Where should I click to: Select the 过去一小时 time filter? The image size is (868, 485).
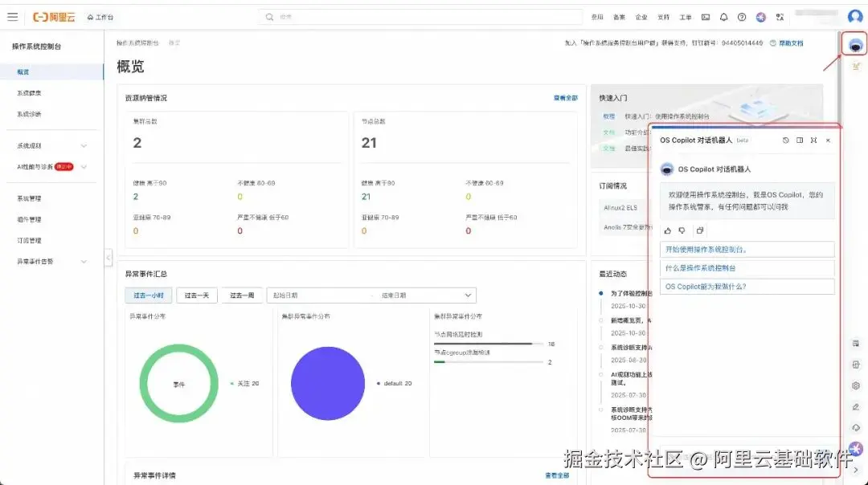click(x=149, y=295)
